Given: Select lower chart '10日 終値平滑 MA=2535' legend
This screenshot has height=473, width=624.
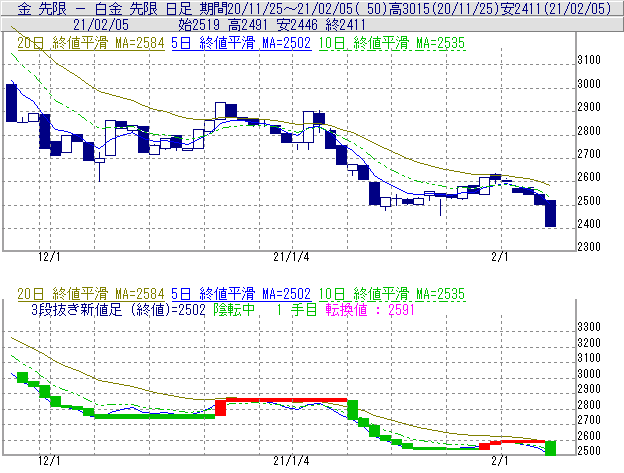Looking at the screenshot, I should click(x=392, y=294).
